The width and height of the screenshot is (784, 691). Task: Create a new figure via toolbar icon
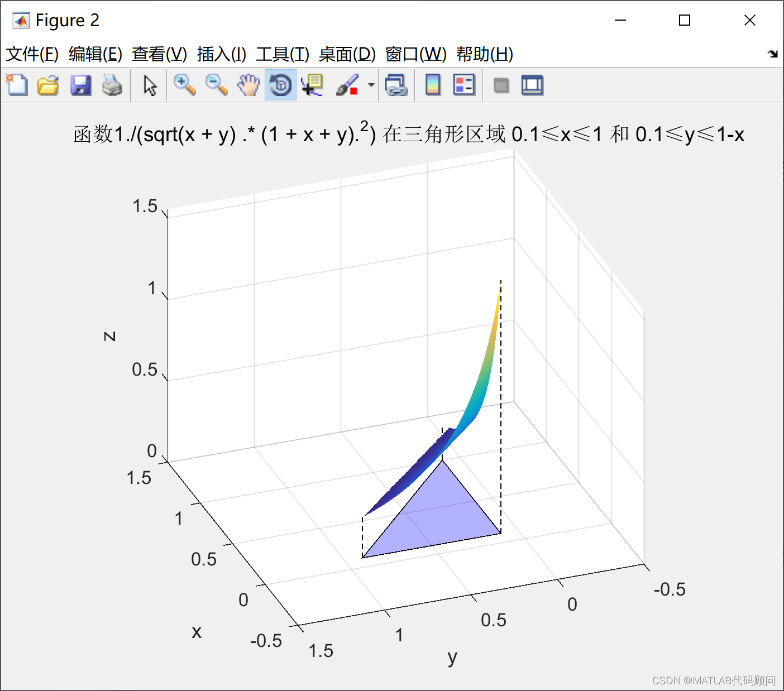pyautogui.click(x=16, y=85)
